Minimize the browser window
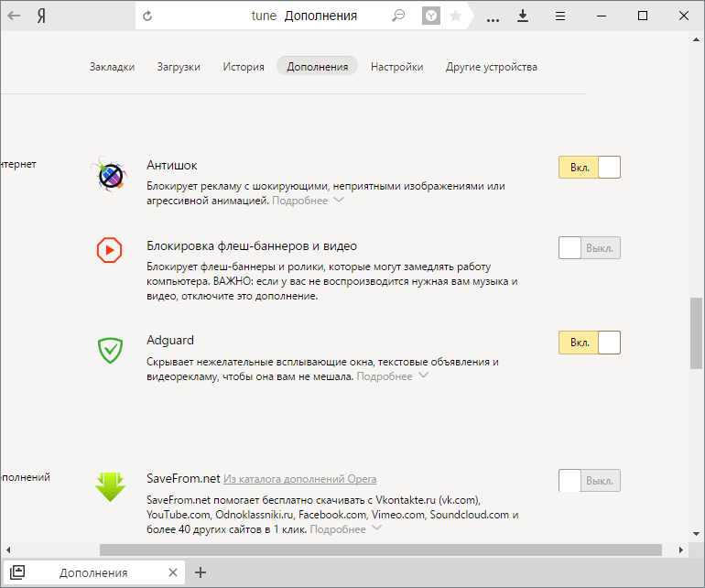This screenshot has height=588, width=705. coord(602,16)
